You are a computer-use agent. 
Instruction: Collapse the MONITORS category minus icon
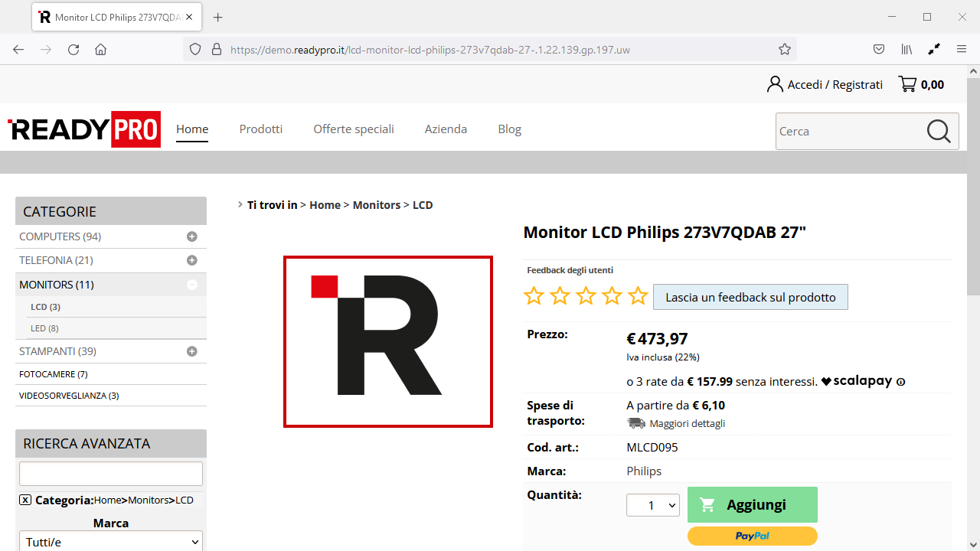[x=192, y=285]
